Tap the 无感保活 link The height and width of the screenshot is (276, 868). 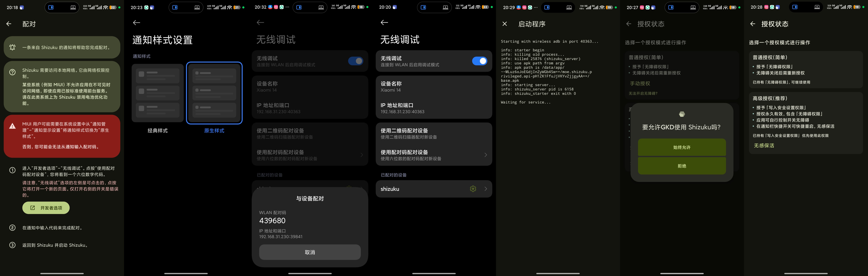[764, 146]
